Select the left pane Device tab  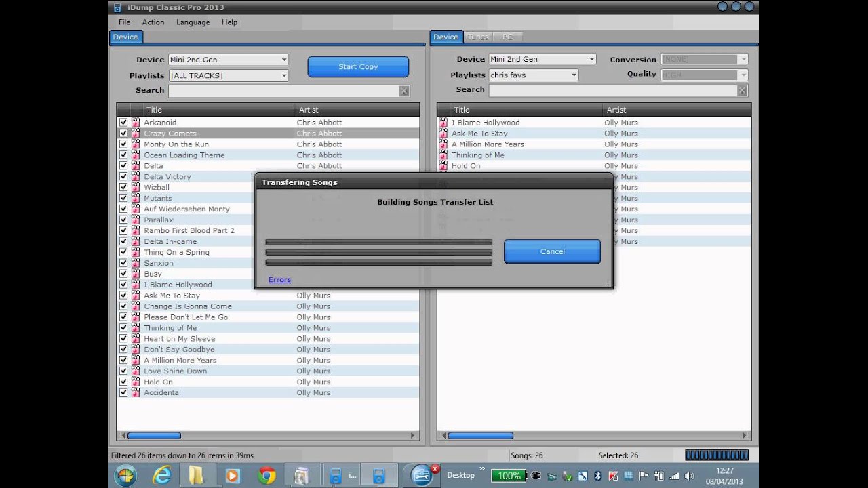(125, 37)
